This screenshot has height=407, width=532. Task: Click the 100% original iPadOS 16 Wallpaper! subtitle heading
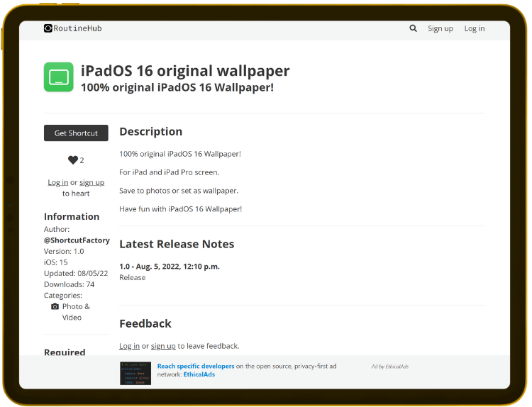pos(177,87)
